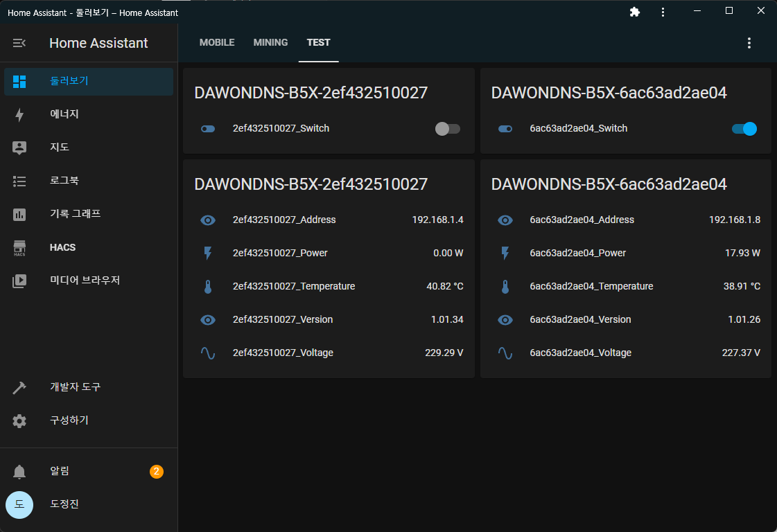Click the 1.01.26 version value

click(744, 319)
